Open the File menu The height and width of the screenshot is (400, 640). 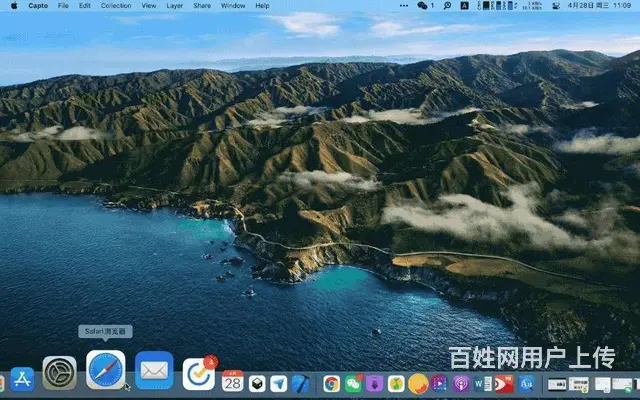[64, 6]
